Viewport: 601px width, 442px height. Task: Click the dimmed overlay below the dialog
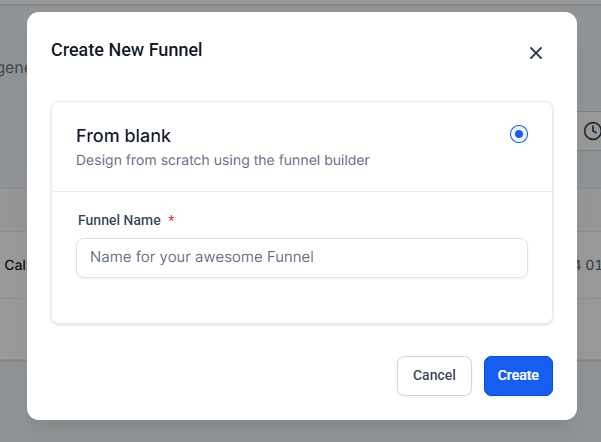pos(300,431)
